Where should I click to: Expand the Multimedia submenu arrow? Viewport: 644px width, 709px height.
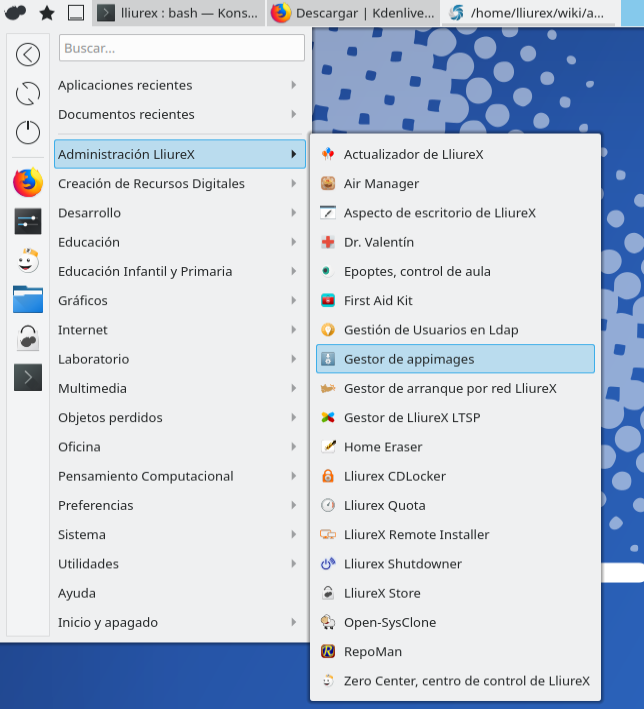294,388
